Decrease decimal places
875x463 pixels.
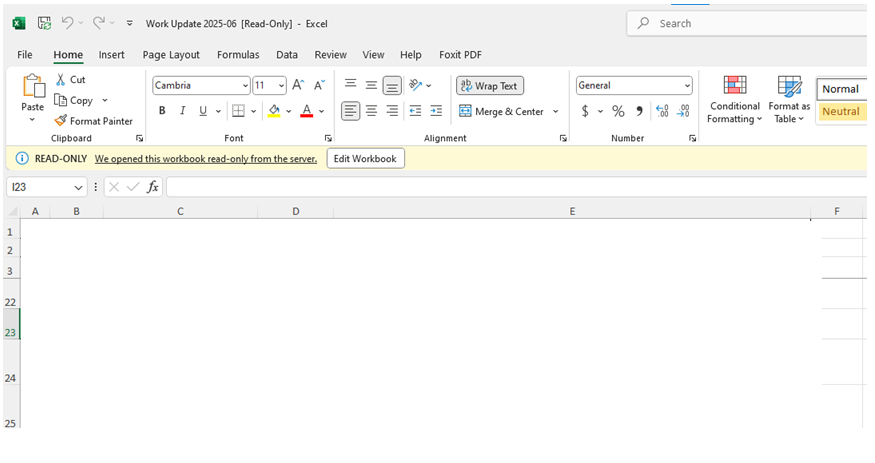point(684,111)
